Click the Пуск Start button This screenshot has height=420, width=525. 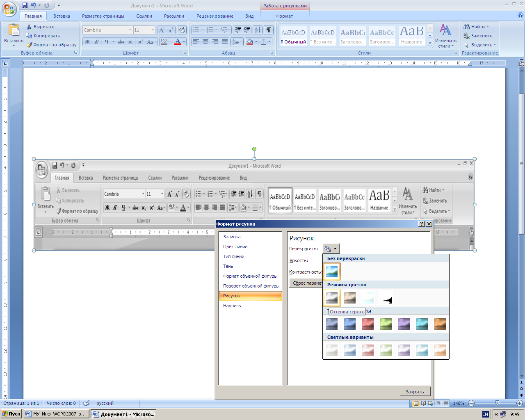[11, 414]
